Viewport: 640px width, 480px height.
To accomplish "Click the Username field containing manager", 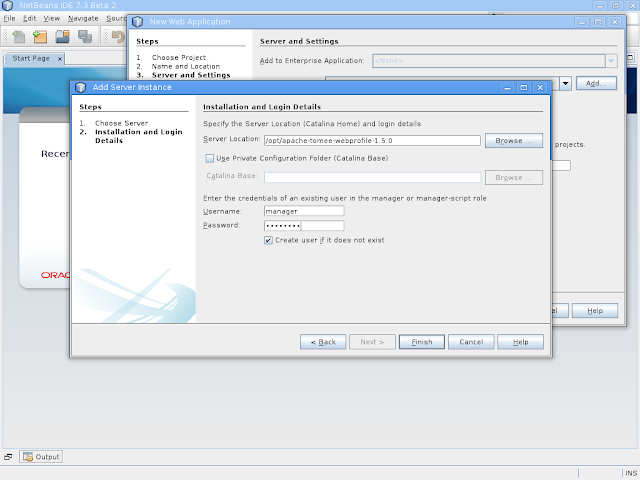I will pyautogui.click(x=304, y=211).
